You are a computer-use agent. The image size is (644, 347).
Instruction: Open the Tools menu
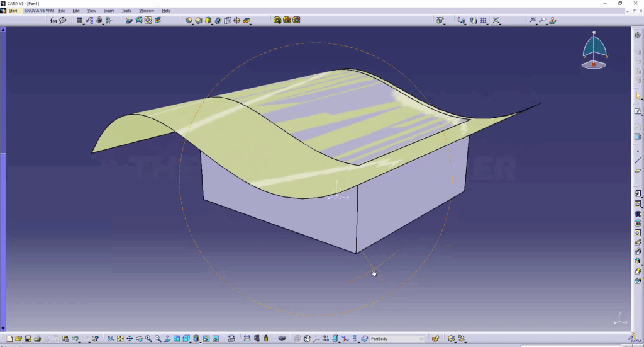[x=126, y=11]
